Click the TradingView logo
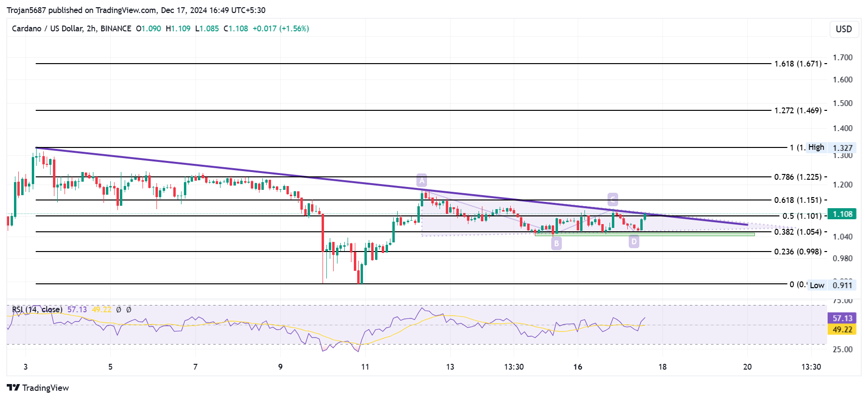This screenshot has width=868, height=399. pos(38,388)
